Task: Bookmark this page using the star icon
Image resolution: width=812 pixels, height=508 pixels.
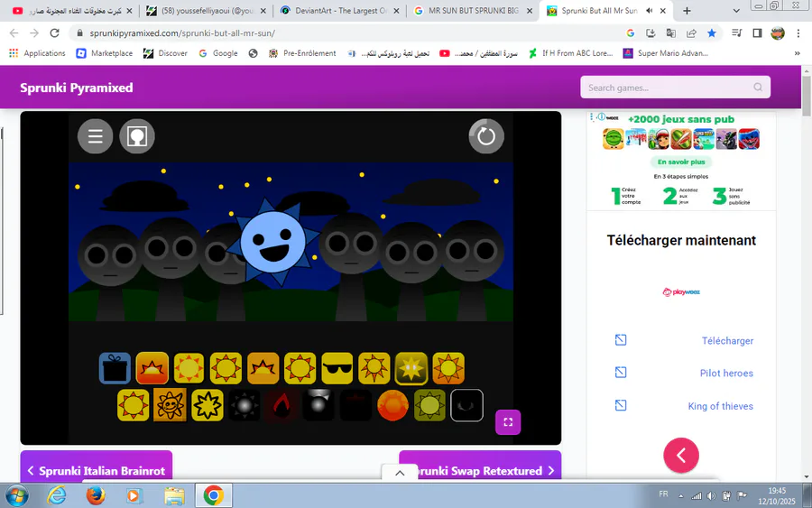Action: click(x=712, y=32)
